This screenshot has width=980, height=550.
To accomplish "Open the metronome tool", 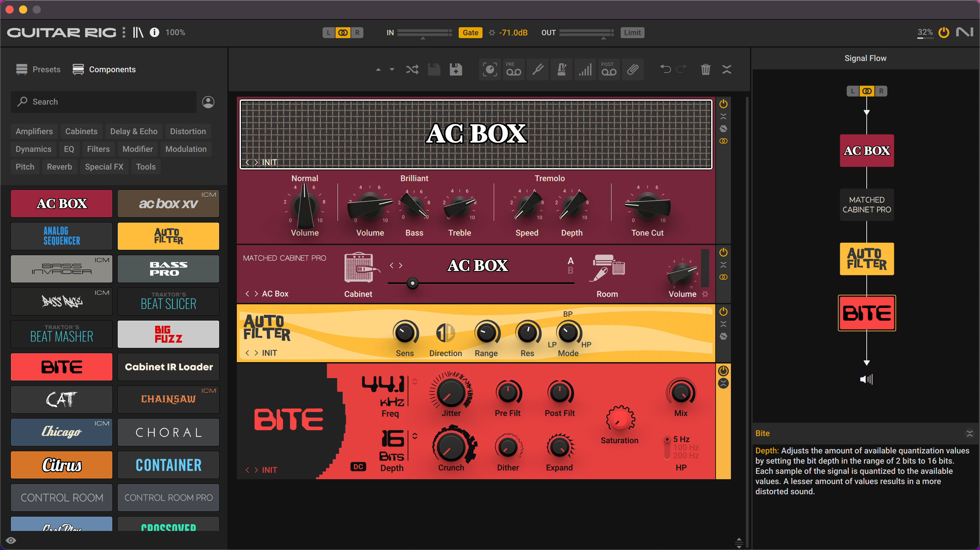I will point(561,69).
